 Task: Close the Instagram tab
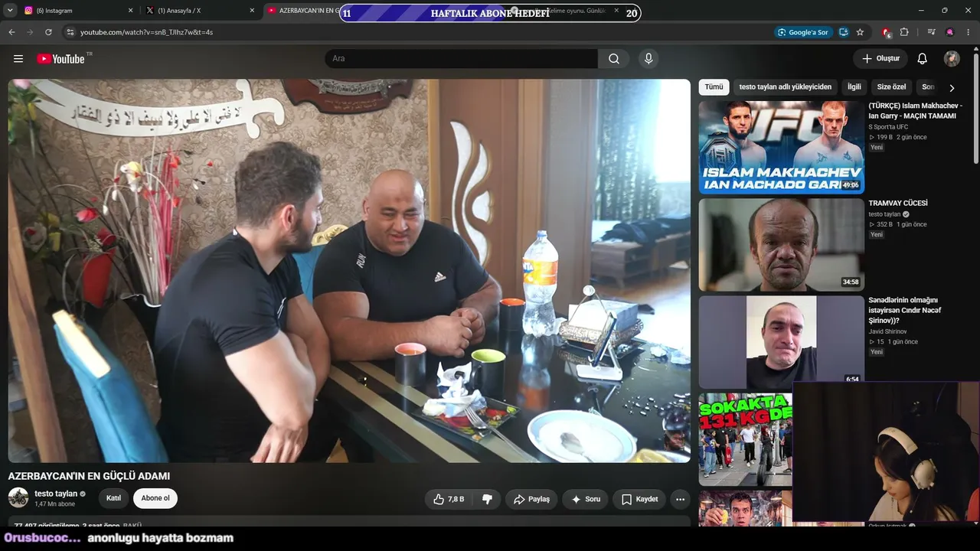(x=130, y=11)
